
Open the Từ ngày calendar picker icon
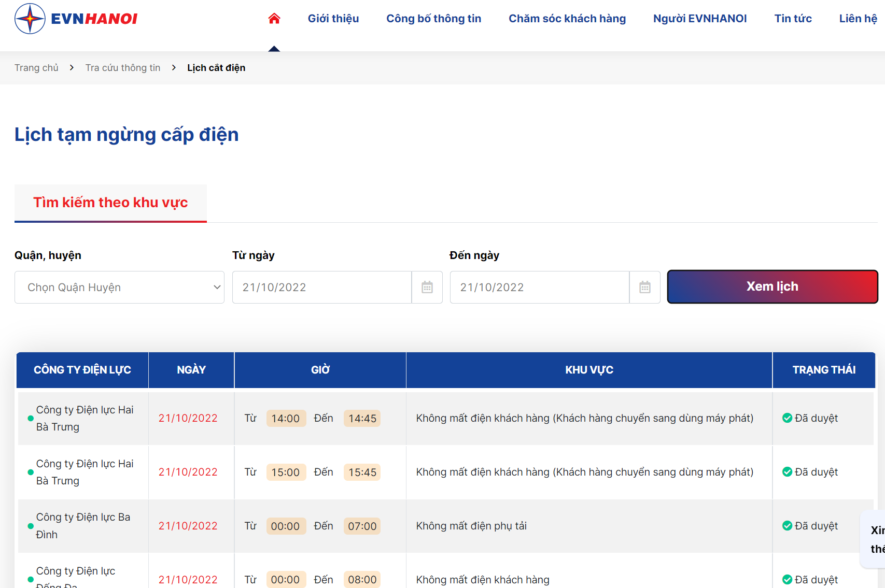coord(427,287)
